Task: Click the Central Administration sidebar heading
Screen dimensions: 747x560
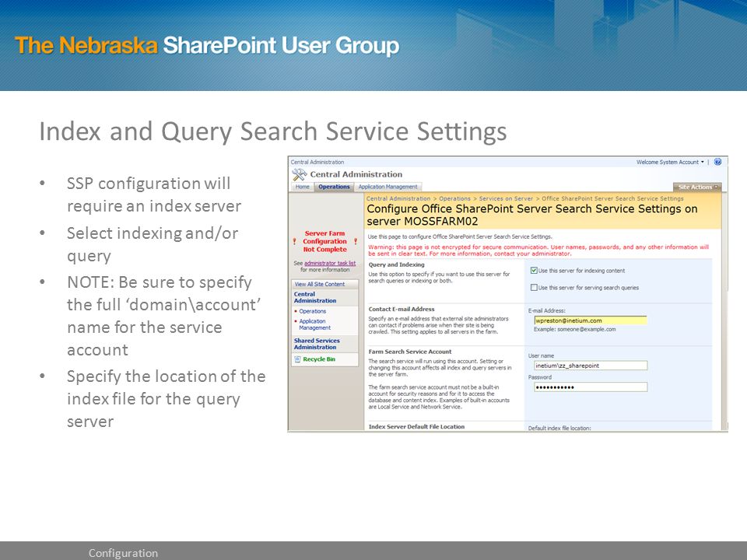Action: click(315, 297)
